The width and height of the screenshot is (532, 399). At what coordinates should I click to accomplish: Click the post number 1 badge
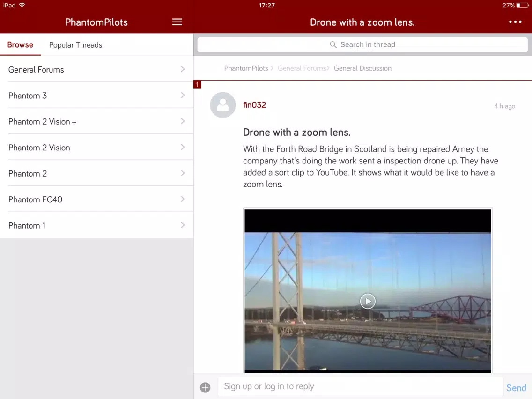[x=197, y=84]
